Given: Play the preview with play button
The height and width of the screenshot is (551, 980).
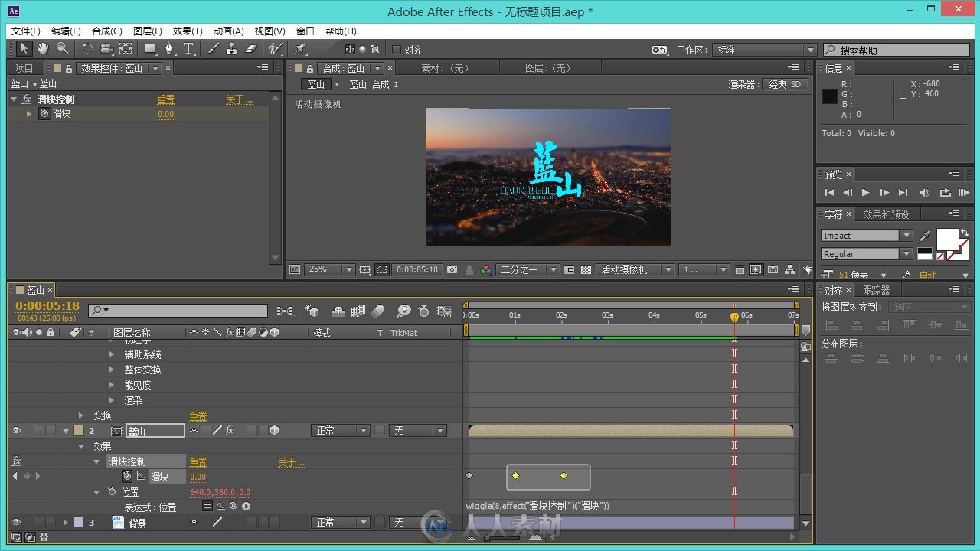Looking at the screenshot, I should tap(865, 193).
